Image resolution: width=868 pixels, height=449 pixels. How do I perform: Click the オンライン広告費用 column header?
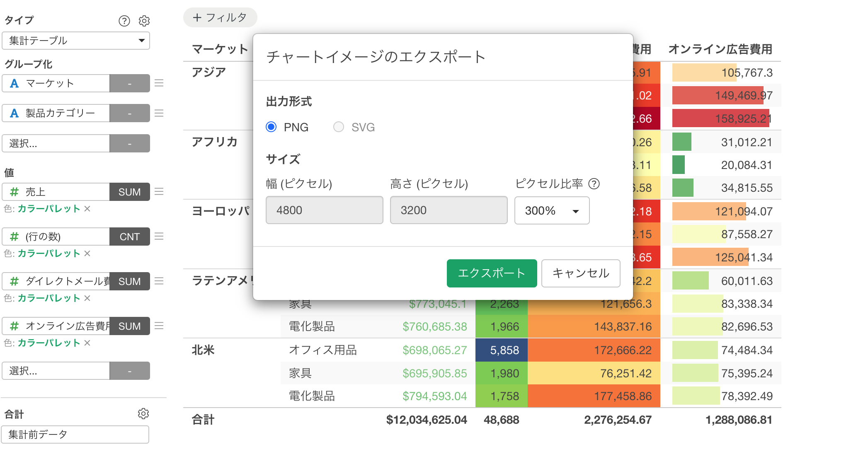(x=720, y=49)
